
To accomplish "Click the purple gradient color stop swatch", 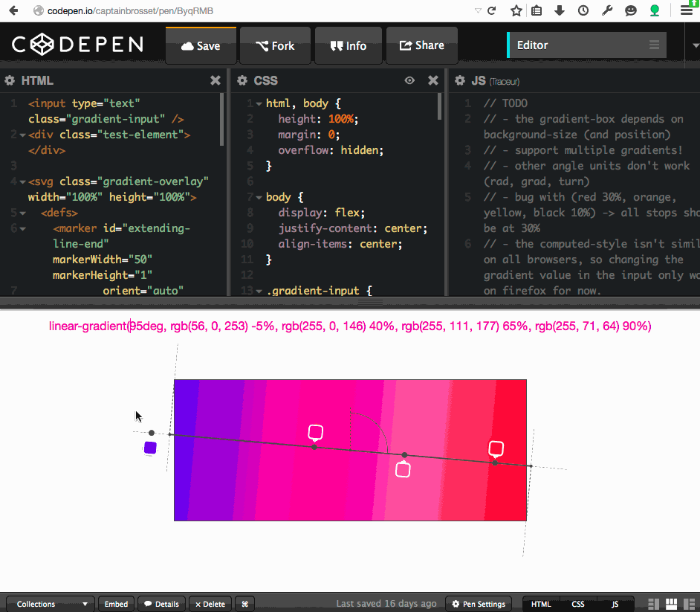I will point(150,448).
